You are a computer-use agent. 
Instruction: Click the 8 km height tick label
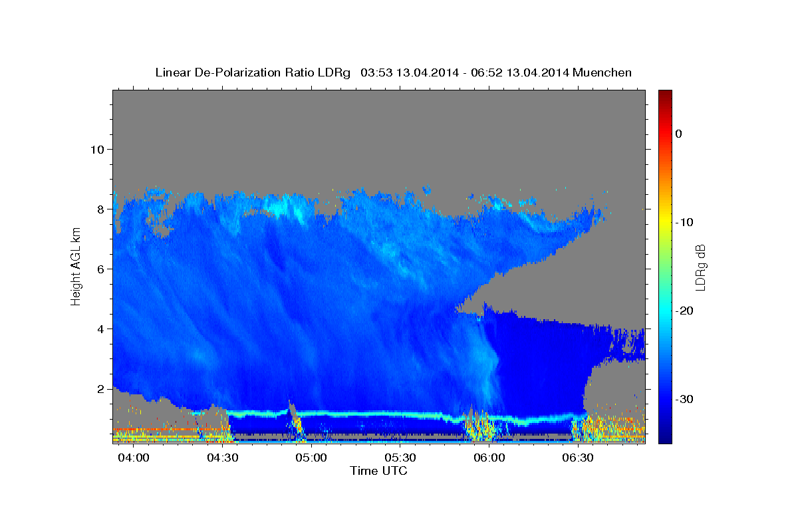click(x=100, y=209)
